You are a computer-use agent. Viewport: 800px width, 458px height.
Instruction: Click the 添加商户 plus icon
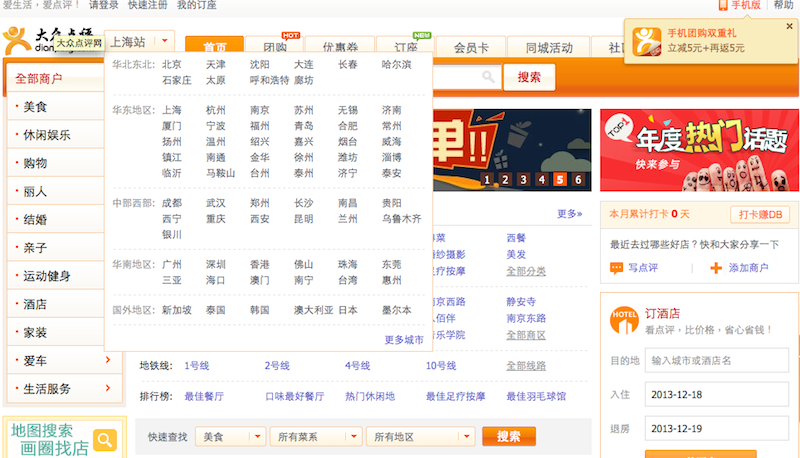716,268
